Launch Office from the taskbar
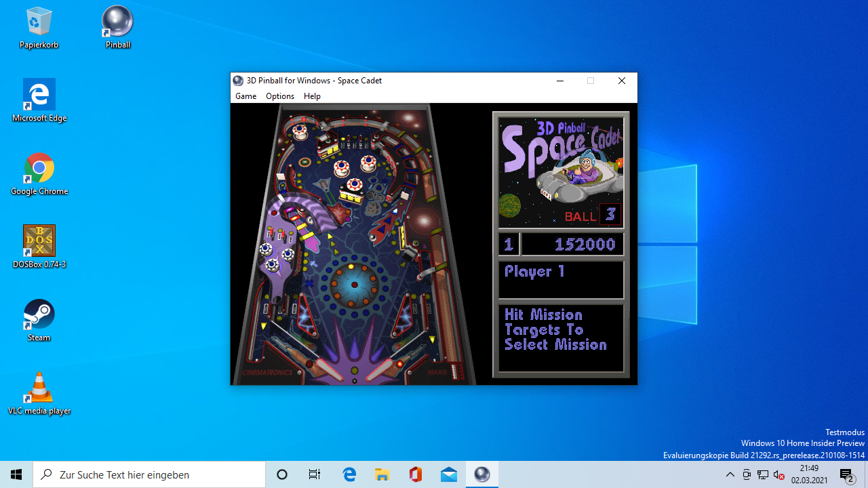Viewport: 868px width, 488px height. 416,474
